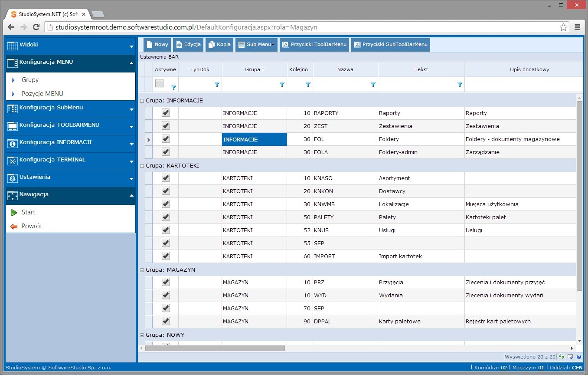Open Pozycje MENU in sidebar
This screenshot has height=375, width=588.
coord(42,94)
